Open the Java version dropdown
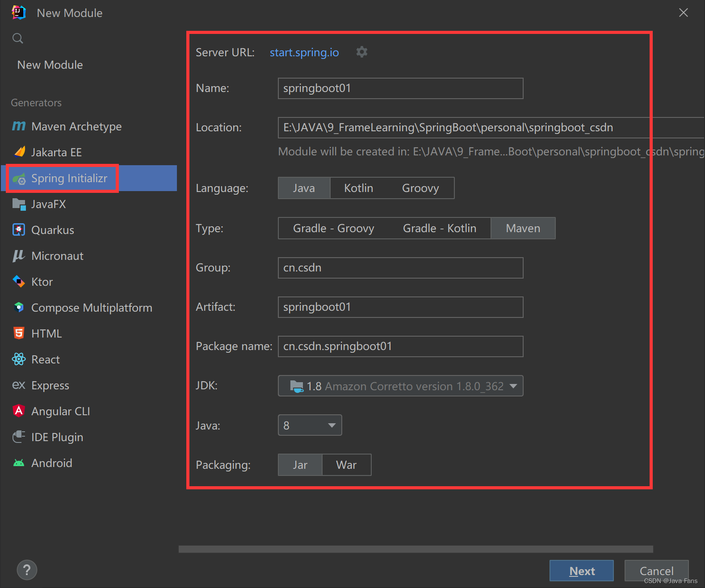 click(310, 425)
